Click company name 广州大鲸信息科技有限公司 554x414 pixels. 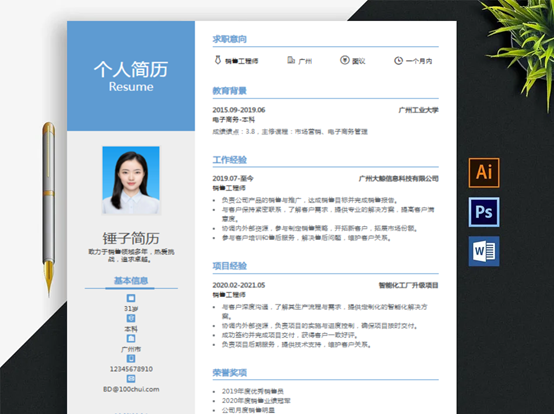pos(399,178)
